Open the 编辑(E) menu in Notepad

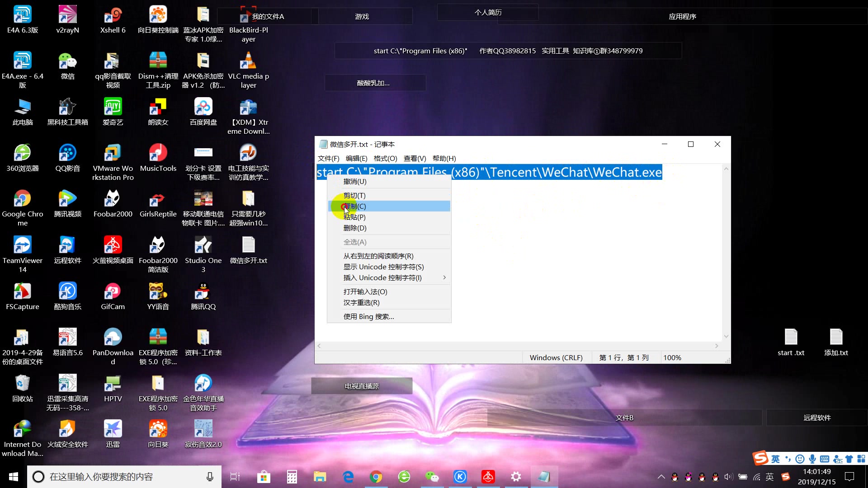(x=356, y=158)
